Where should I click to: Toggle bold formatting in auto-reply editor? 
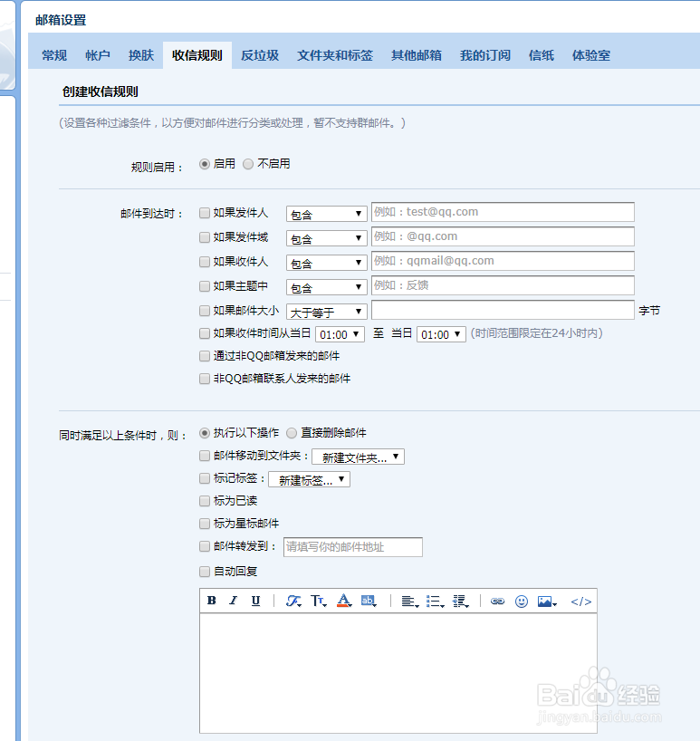coord(212,601)
